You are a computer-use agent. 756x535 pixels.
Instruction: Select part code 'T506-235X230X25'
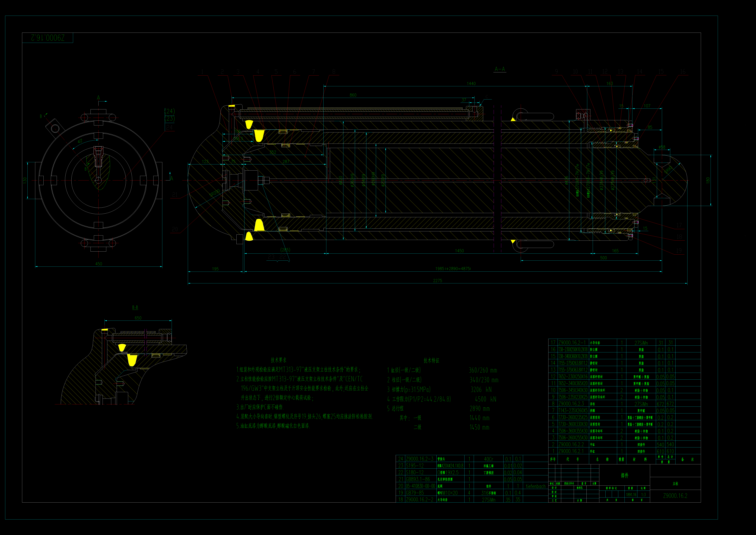573,397
